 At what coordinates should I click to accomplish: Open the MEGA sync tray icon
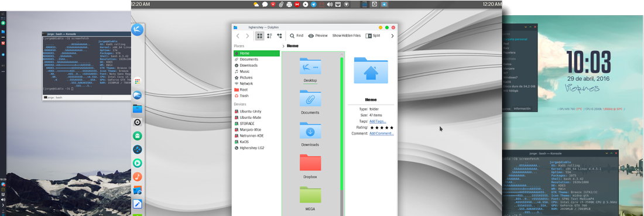(297, 4)
